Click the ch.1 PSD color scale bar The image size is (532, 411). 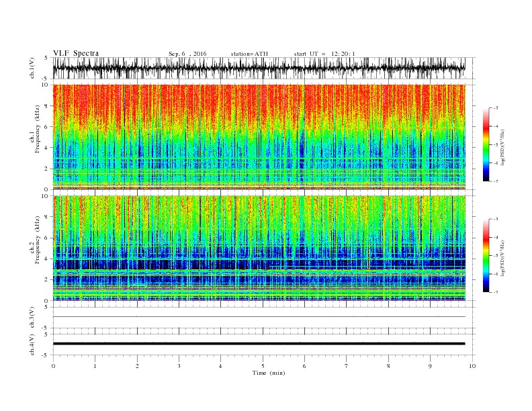coord(486,144)
